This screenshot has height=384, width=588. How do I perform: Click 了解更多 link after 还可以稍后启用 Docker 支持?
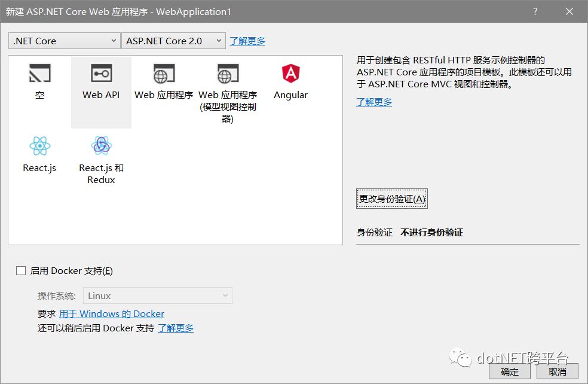tap(176, 328)
